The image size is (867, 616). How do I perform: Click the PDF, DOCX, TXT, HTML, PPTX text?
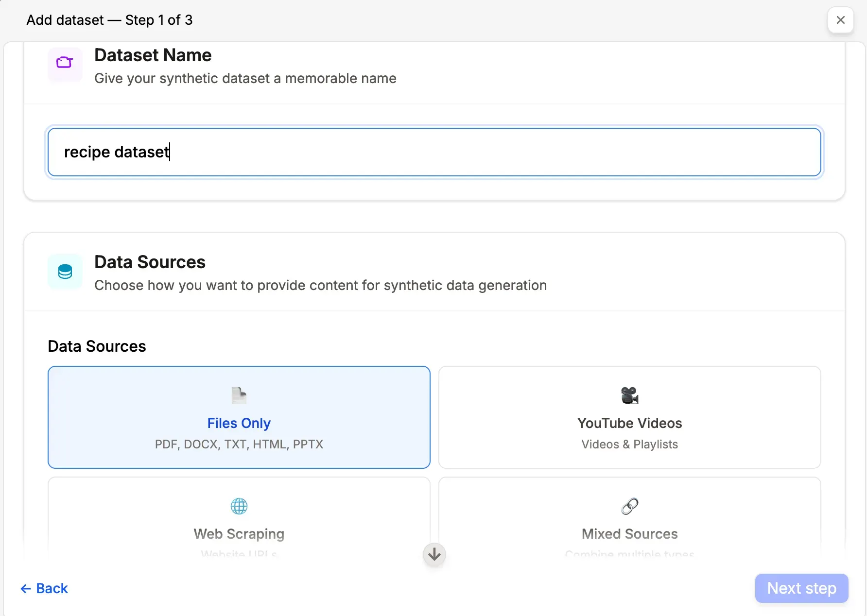239,444
